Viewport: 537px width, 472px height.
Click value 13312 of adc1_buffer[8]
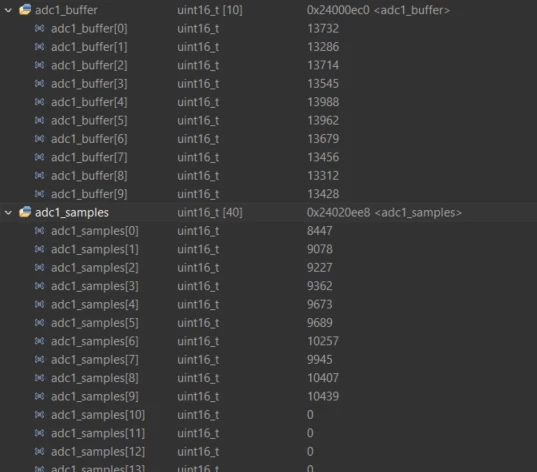pyautogui.click(x=323, y=175)
